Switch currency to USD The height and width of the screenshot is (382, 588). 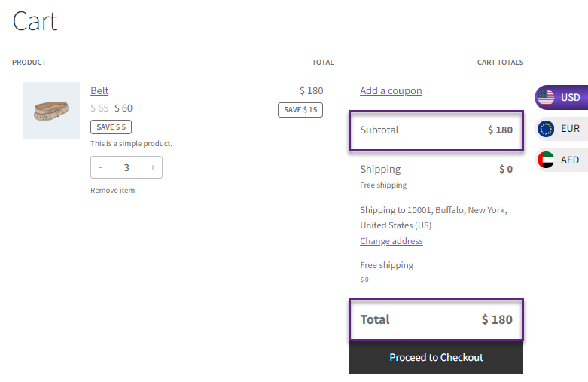(562, 97)
